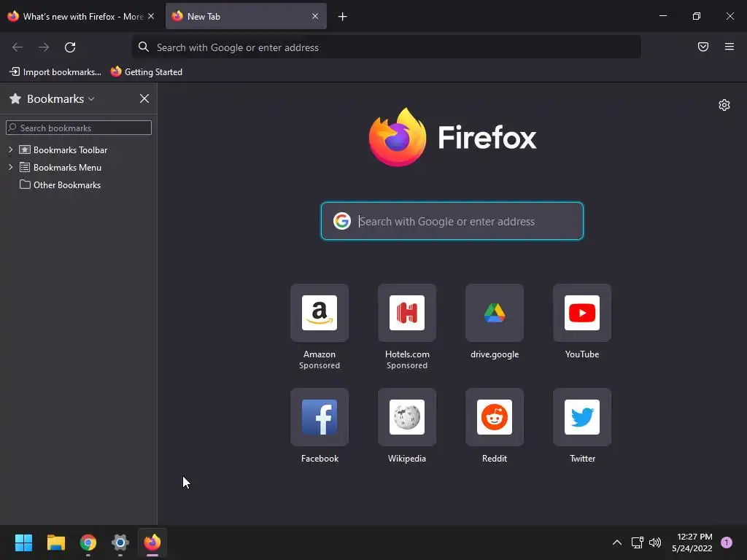
Task: Close the What's new with Firefox tab
Action: pyautogui.click(x=151, y=16)
